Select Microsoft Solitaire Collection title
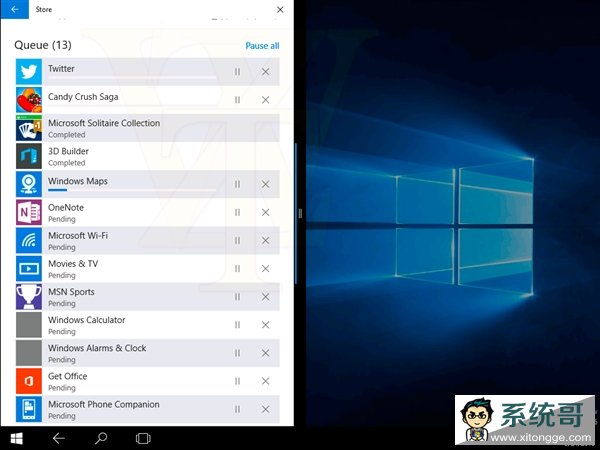This screenshot has width=600, height=450. 104,123
